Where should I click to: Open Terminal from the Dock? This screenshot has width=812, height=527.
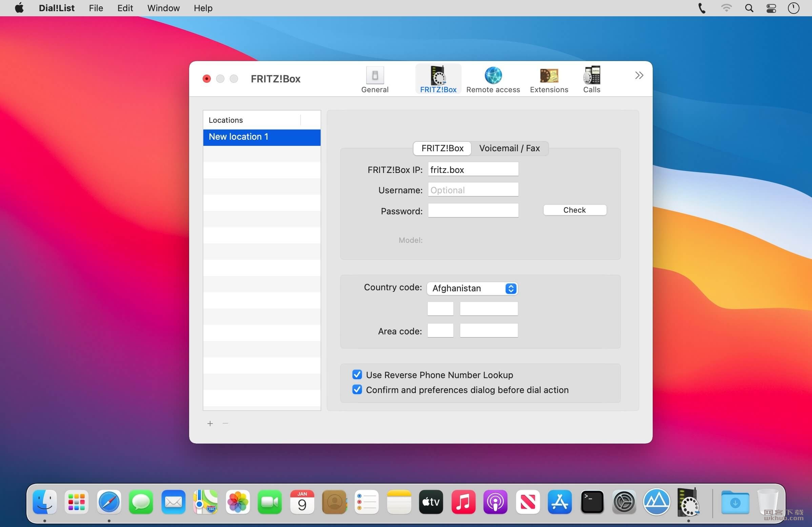point(592,502)
